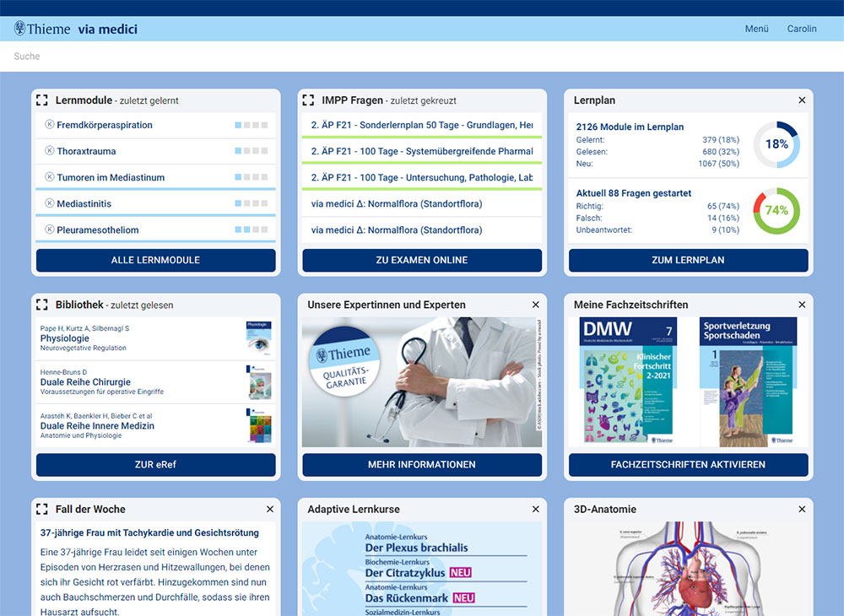Screen dimensions: 844x616
Task: Open the Duale Reihe Innere Medizin entry
Action: (x=155, y=425)
